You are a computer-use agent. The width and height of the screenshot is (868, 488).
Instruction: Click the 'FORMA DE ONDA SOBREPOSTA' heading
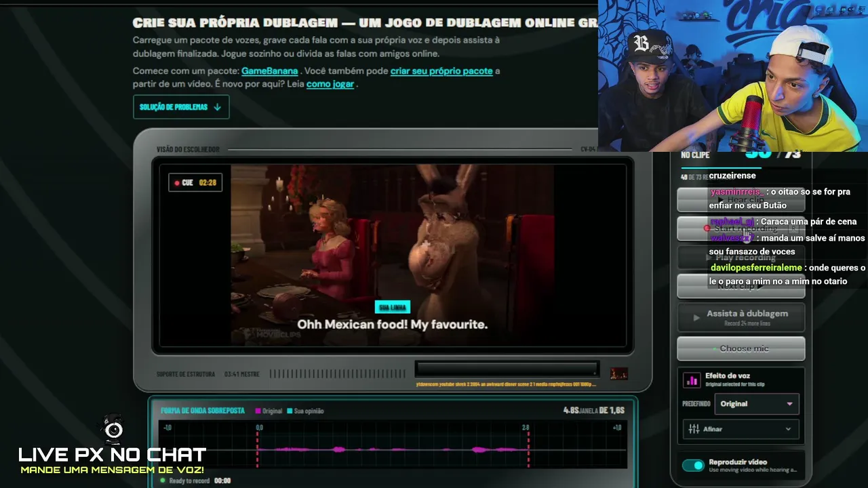pyautogui.click(x=203, y=411)
